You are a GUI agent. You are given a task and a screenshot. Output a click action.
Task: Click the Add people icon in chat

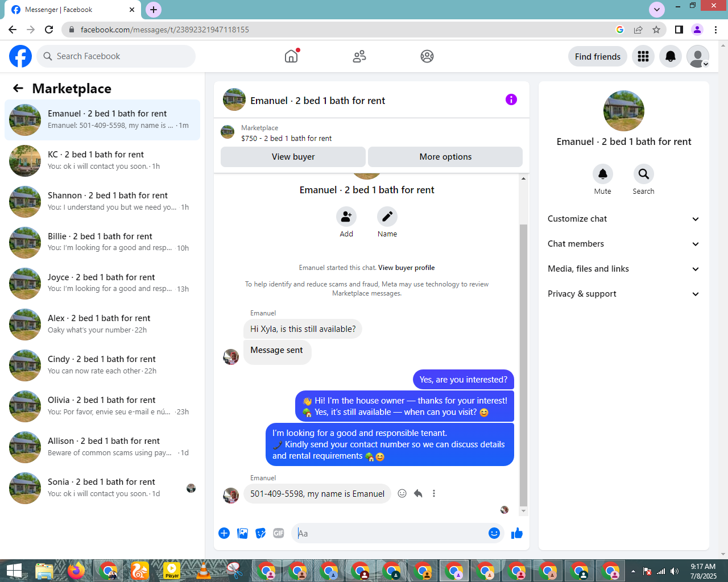pos(346,217)
